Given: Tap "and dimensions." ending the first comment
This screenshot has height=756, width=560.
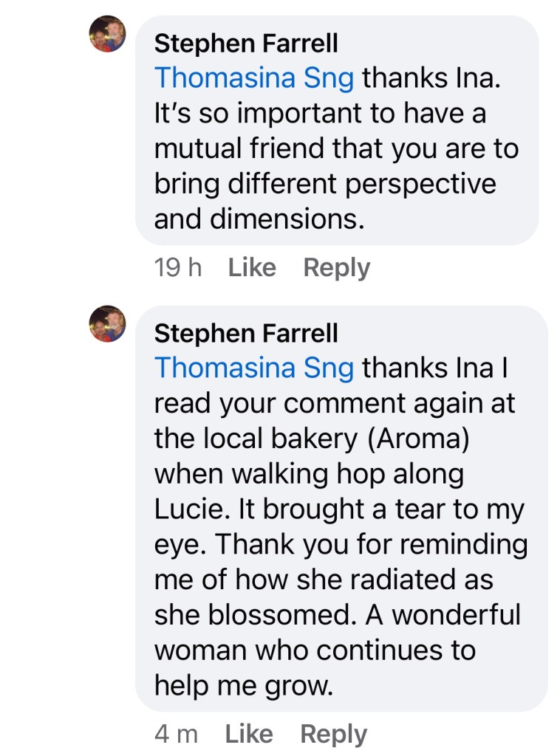Looking at the screenshot, I should (x=259, y=219).
